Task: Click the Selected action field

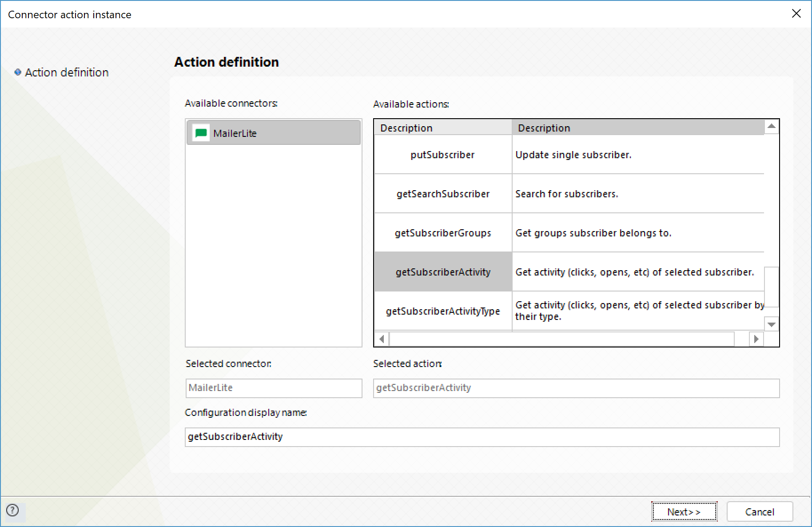Action: pyautogui.click(x=576, y=388)
